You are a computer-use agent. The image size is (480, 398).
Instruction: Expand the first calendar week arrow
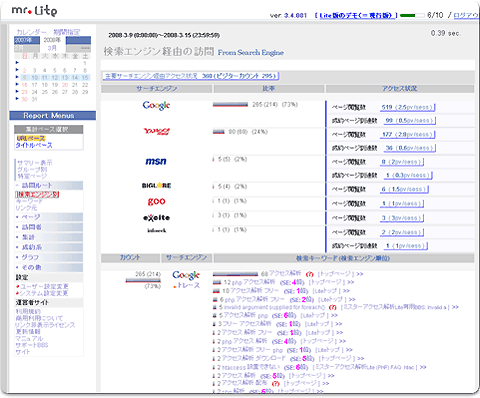click(x=17, y=62)
